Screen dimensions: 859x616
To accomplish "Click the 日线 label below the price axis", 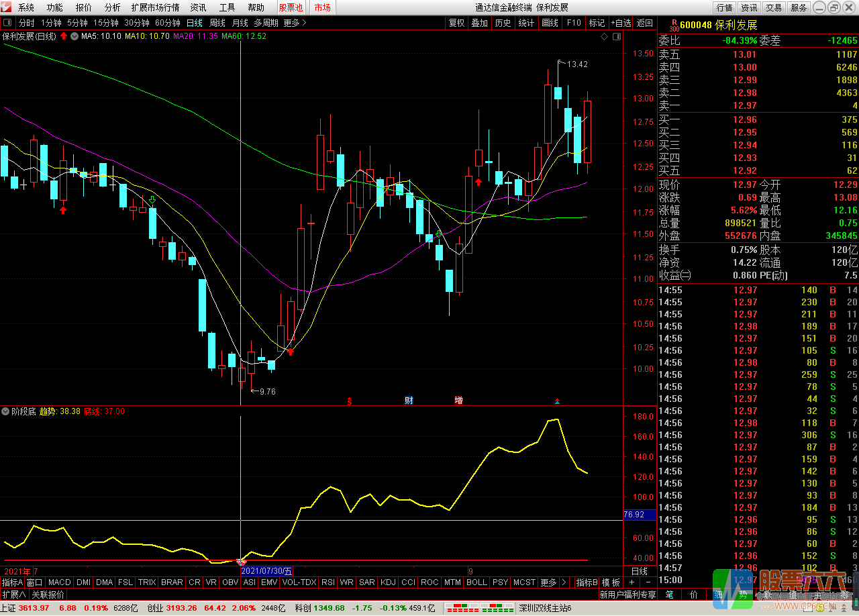I will coord(640,571).
